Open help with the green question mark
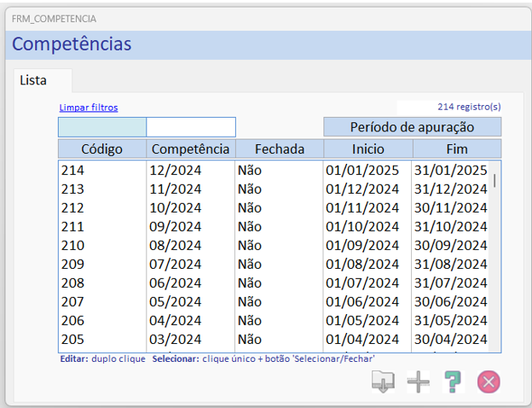The image size is (532, 408). [x=454, y=382]
